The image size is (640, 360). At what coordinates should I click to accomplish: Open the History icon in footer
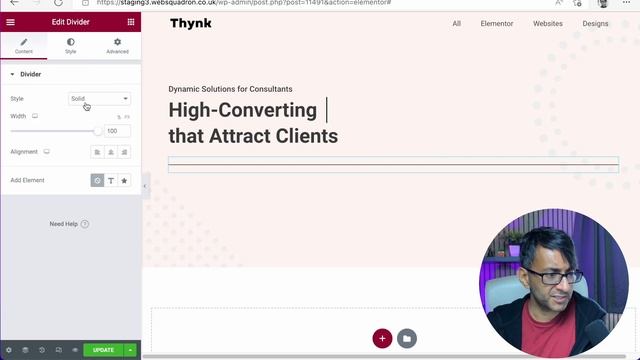click(x=42, y=350)
